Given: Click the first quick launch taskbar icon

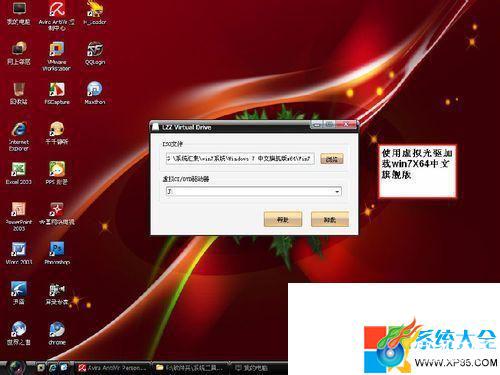Looking at the screenshot, I should pos(41,368).
